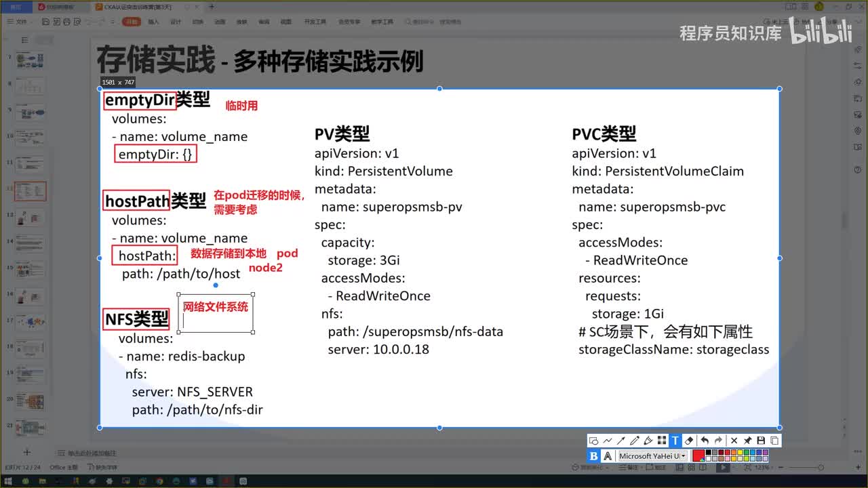
Task: Select the eraser tool
Action: coord(689,441)
